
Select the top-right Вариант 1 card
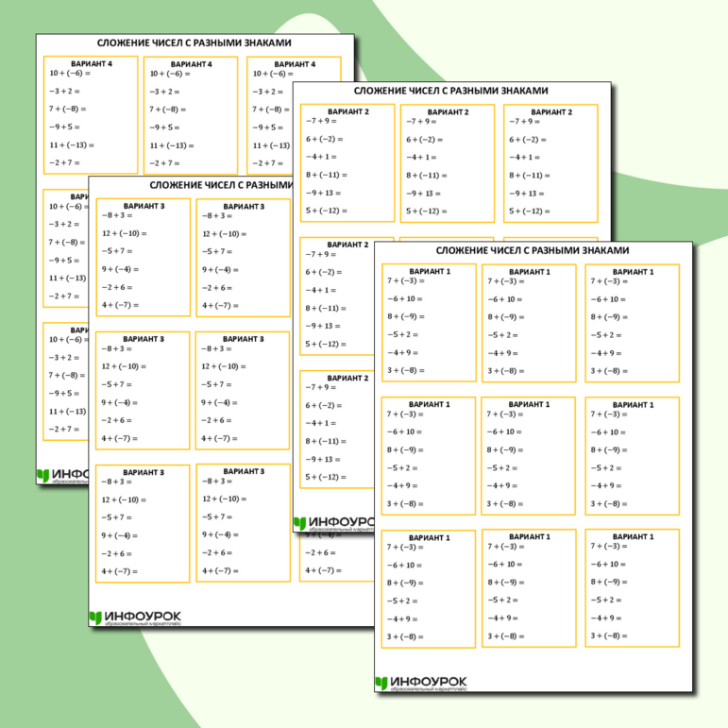click(x=632, y=322)
